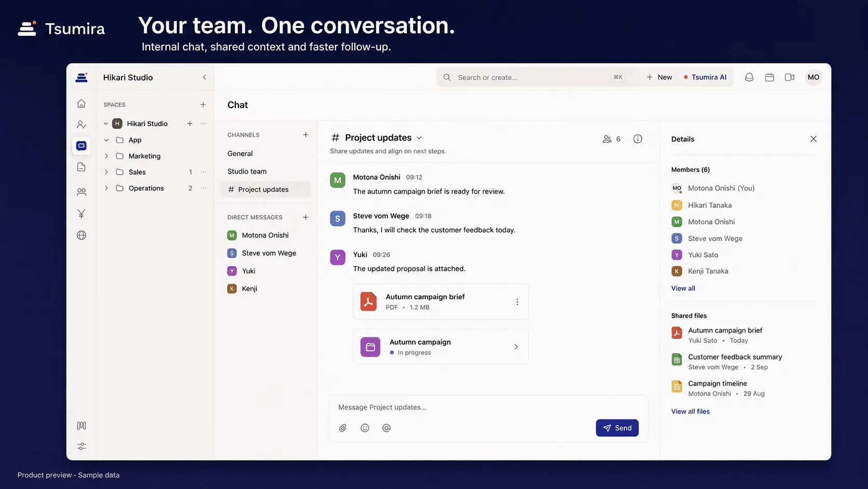Image resolution: width=868 pixels, height=489 pixels.
Task: Collapse the Hikari Studio sidebar chevron
Action: pos(204,77)
